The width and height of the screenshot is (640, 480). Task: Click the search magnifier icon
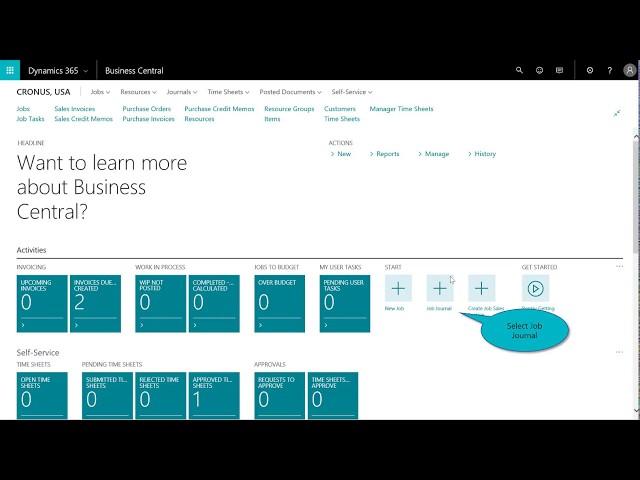[x=519, y=70]
